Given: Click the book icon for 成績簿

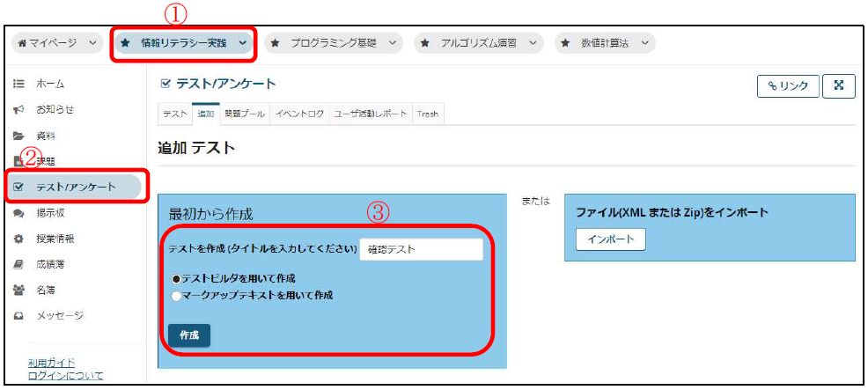Looking at the screenshot, I should pyautogui.click(x=18, y=264).
